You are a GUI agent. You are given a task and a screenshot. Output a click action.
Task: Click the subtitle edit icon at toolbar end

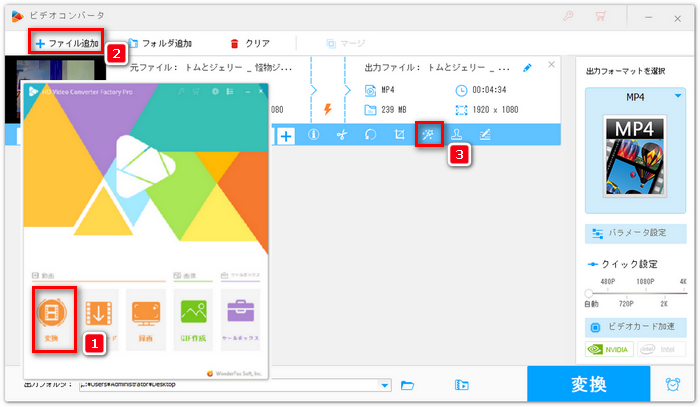(485, 135)
